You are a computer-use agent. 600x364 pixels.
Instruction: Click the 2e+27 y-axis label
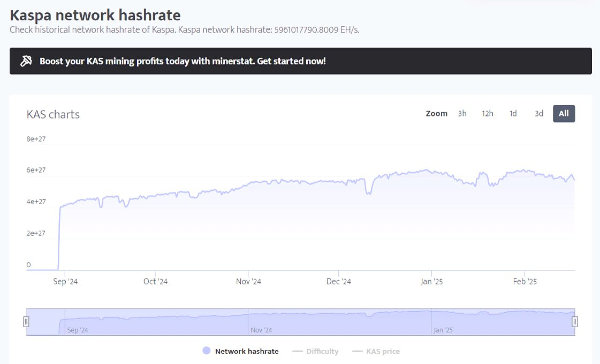[36, 233]
